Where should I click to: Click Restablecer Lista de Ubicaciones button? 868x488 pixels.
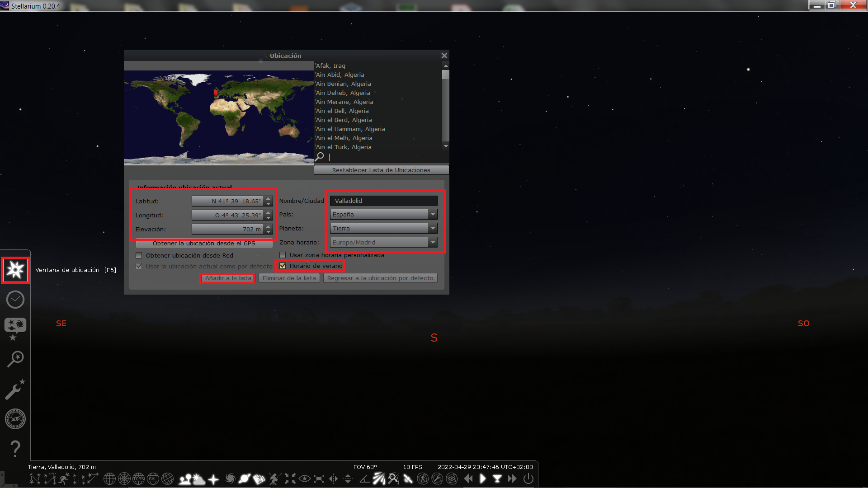pyautogui.click(x=381, y=170)
